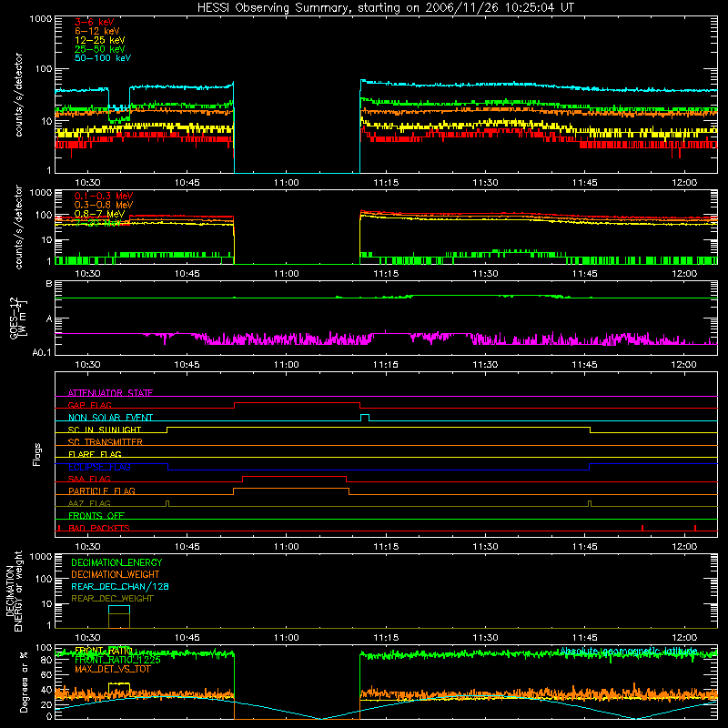Image resolution: width=728 pixels, height=728 pixels.
Task: Click the vertical Flags axis title
Action: [37, 454]
